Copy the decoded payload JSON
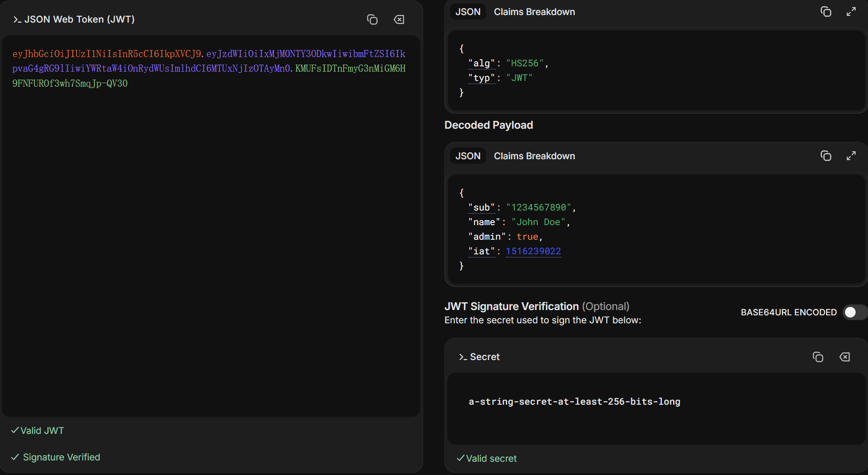 [826, 156]
